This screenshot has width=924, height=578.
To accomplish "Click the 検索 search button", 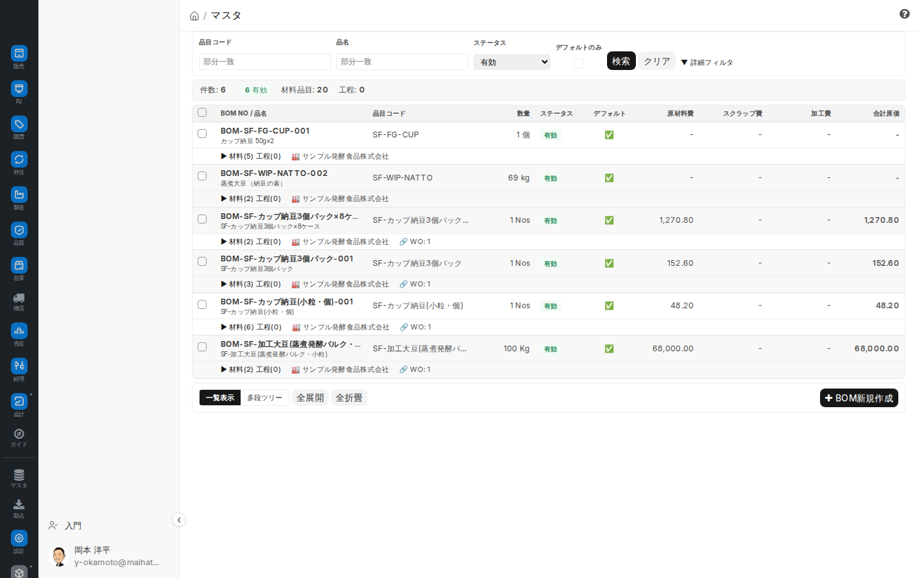I will pyautogui.click(x=621, y=61).
